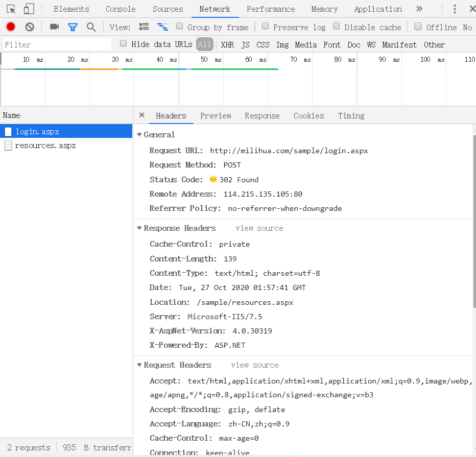Open the Application tab

coord(378,9)
